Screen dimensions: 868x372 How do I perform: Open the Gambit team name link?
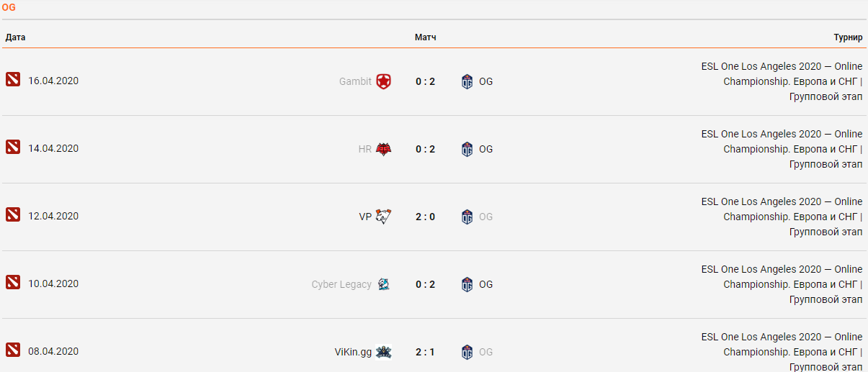pyautogui.click(x=355, y=81)
